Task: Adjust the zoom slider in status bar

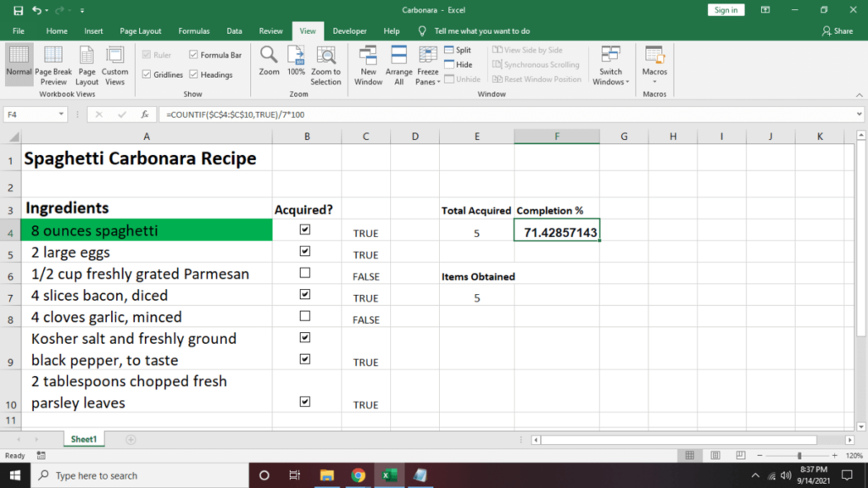Action: [798, 456]
